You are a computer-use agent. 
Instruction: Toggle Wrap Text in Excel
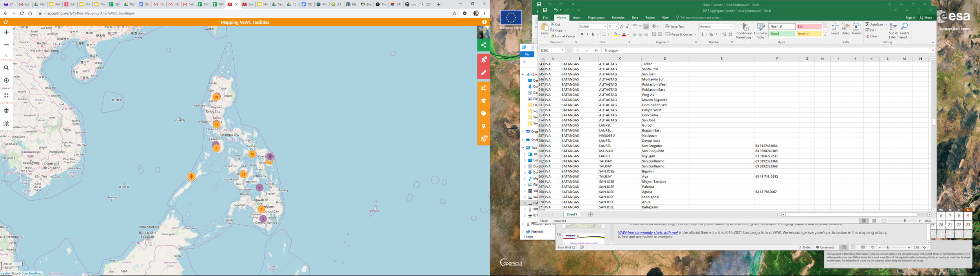(x=674, y=26)
